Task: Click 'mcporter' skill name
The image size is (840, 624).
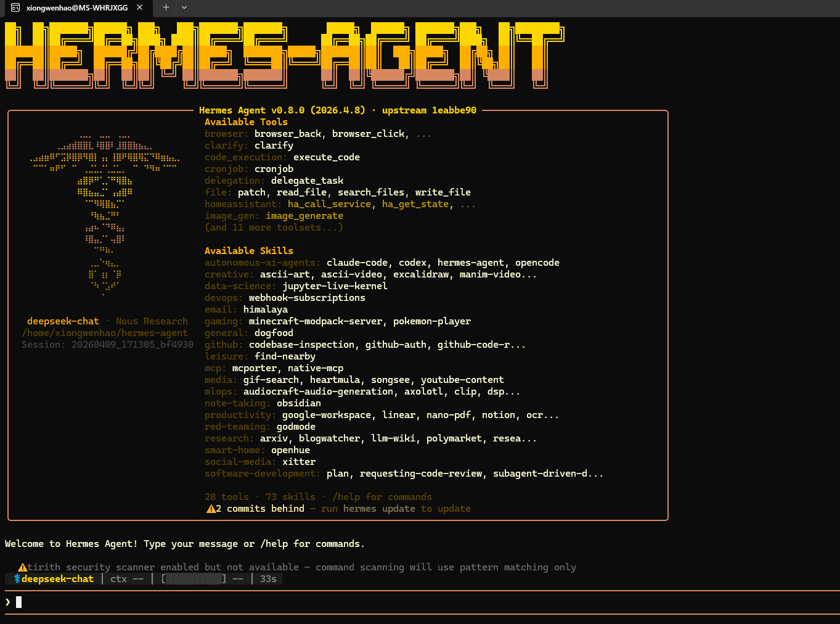Action: pyautogui.click(x=255, y=368)
